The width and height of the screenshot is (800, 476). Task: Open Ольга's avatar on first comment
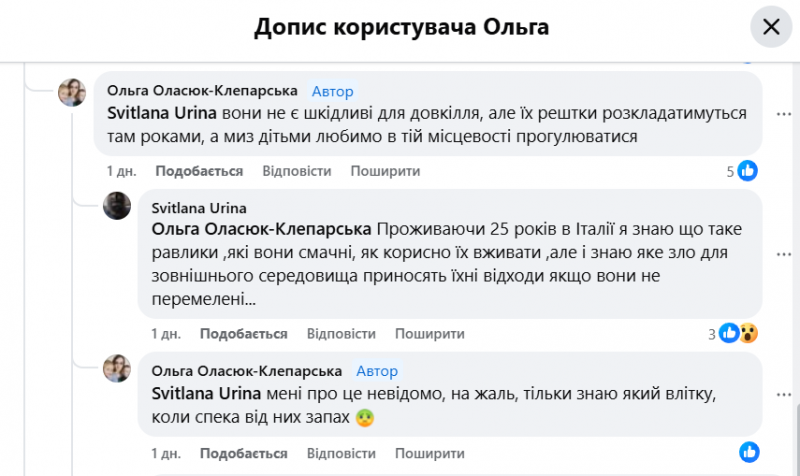coord(72,92)
